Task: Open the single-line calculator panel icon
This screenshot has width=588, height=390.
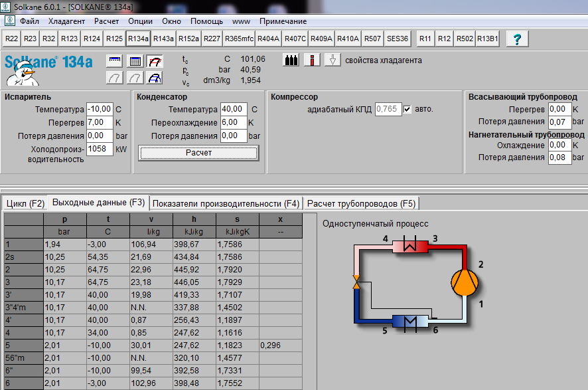Action: click(x=114, y=60)
